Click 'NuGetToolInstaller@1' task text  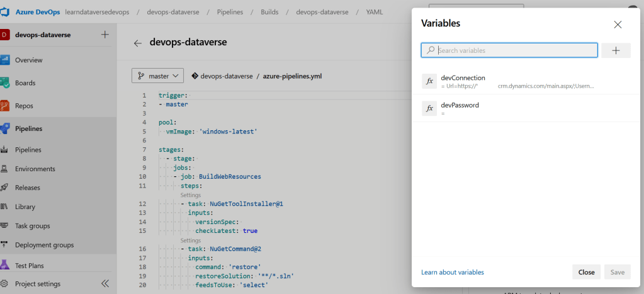pos(246,204)
